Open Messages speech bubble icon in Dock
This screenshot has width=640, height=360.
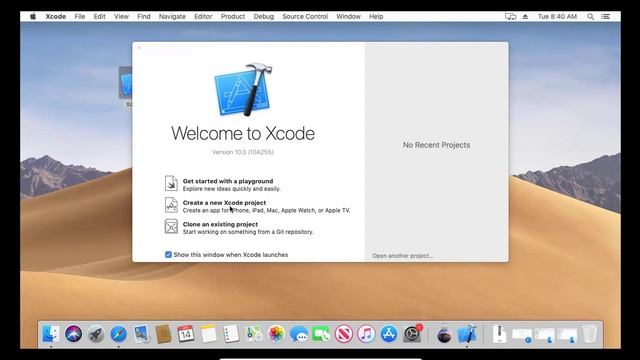tap(299, 334)
